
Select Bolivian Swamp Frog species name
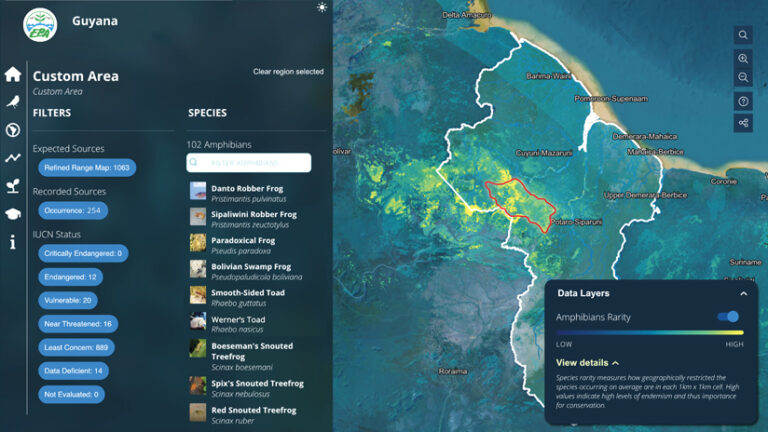coord(251,266)
